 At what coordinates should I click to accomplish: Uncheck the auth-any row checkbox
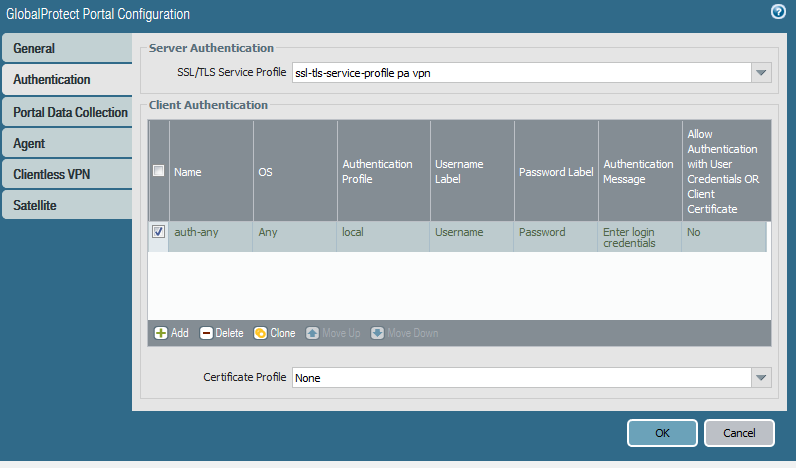(158, 232)
